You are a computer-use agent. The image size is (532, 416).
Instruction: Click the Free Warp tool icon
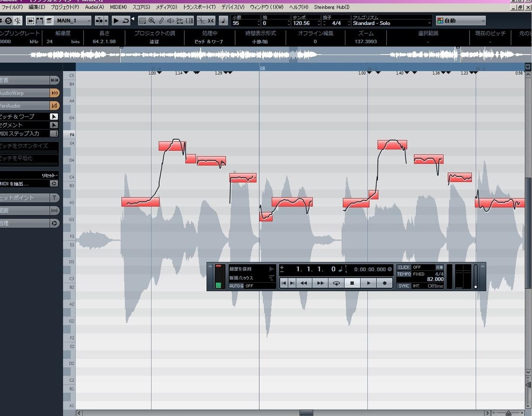pyautogui.click(x=180, y=20)
